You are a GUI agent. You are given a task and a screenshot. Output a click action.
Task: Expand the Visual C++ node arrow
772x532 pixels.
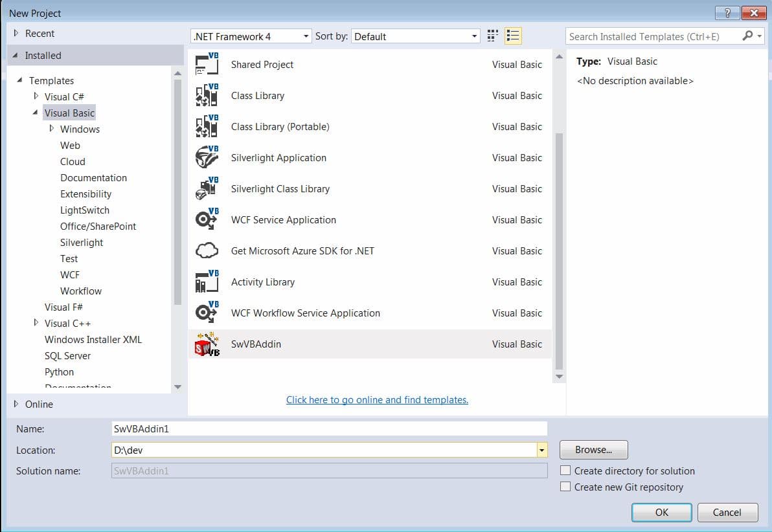tap(36, 323)
